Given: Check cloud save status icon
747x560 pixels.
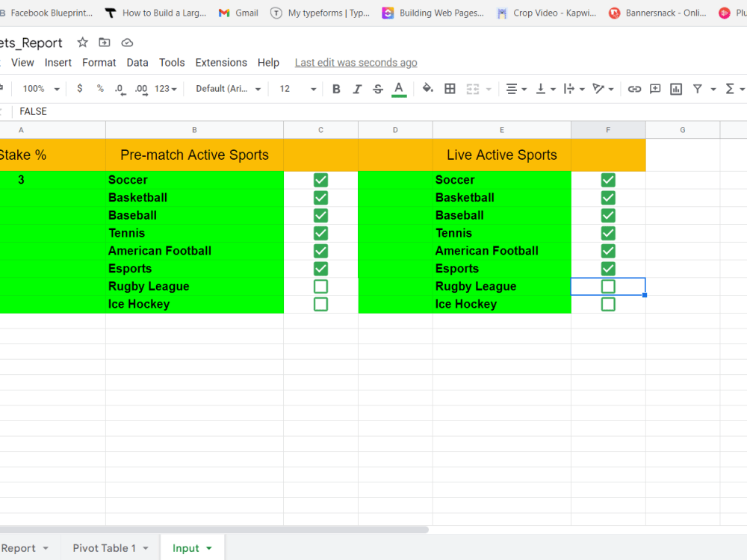Looking at the screenshot, I should point(127,43).
